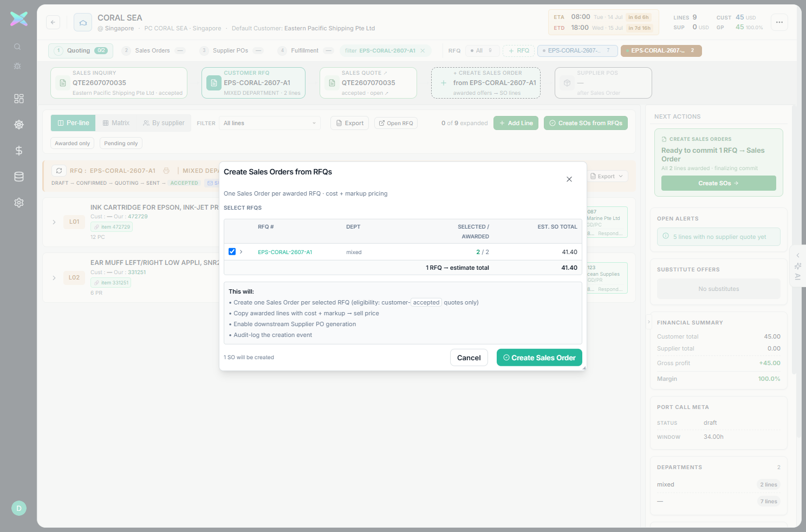Switch to Per-line view
Image resolution: width=806 pixels, height=532 pixels.
[x=73, y=123]
